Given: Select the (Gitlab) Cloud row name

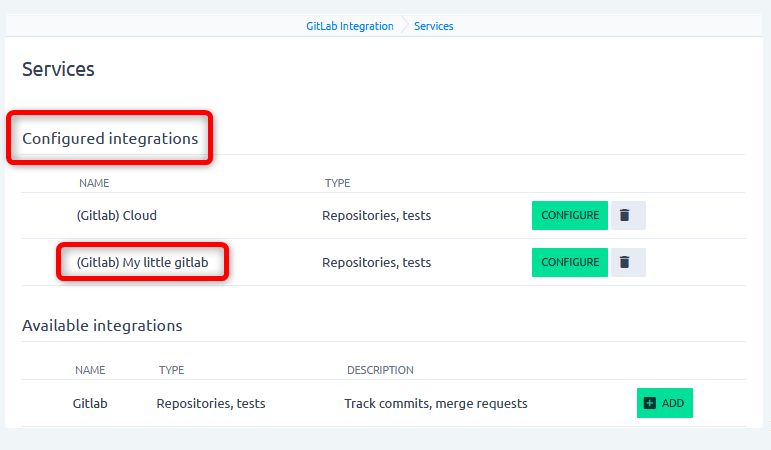Looking at the screenshot, I should (x=116, y=215).
